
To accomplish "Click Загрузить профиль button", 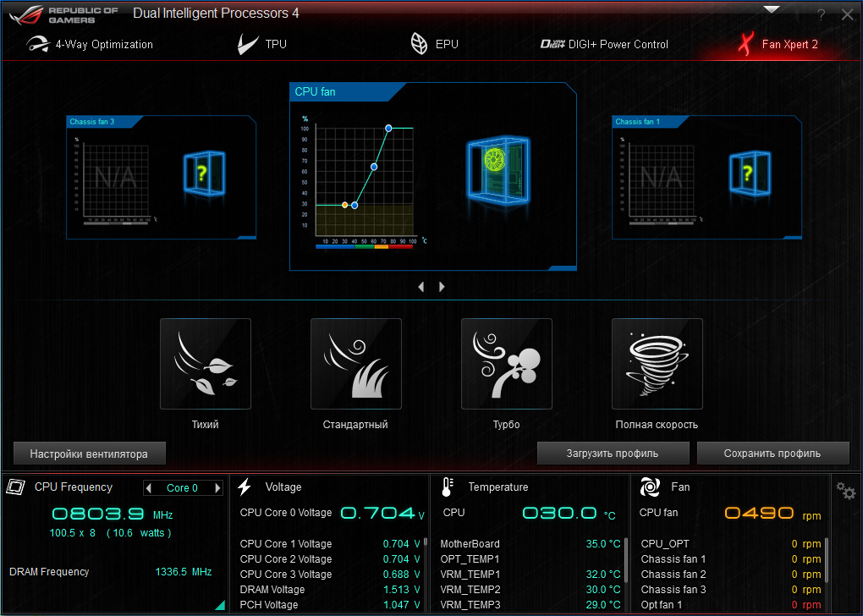I will (613, 453).
